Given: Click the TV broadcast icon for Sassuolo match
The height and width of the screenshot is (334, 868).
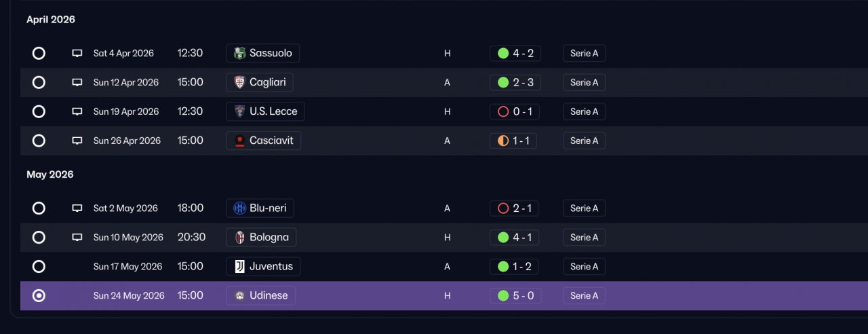Looking at the screenshot, I should [x=77, y=54].
